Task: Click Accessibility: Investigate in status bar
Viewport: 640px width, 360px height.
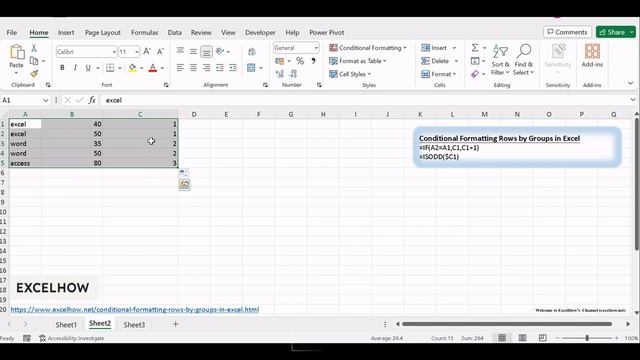Action: pyautogui.click(x=72, y=338)
